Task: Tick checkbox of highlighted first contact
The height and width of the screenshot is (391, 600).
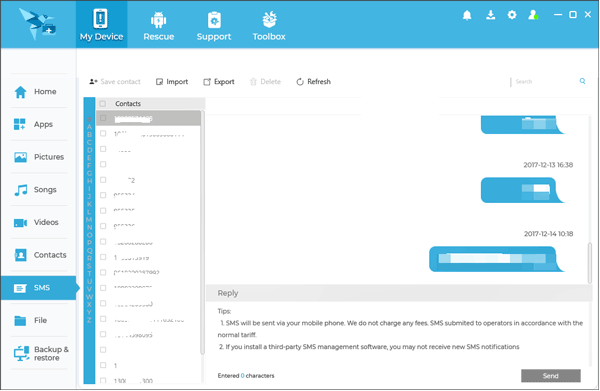Action: click(x=103, y=118)
